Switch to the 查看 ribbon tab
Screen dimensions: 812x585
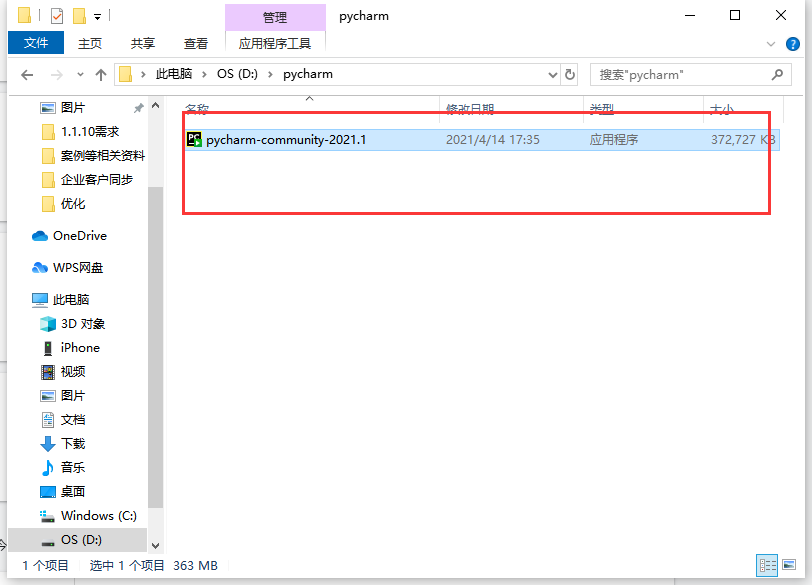[196, 43]
